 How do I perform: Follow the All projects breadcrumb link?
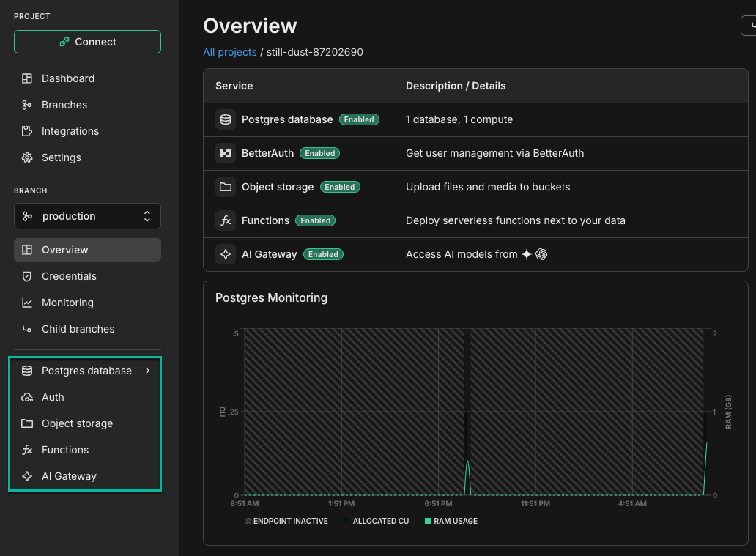tap(229, 52)
